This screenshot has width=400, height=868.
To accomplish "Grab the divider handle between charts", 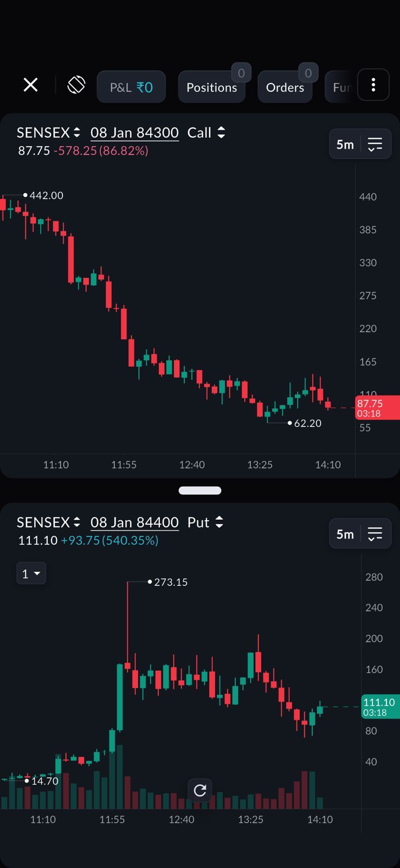I will (200, 490).
